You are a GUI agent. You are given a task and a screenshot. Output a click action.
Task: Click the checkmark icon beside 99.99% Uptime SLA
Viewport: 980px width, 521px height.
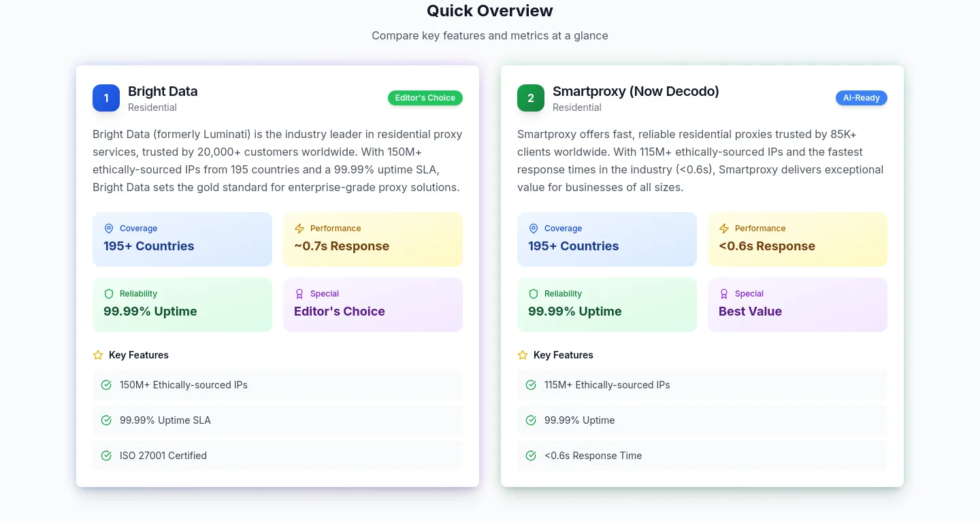coord(106,420)
